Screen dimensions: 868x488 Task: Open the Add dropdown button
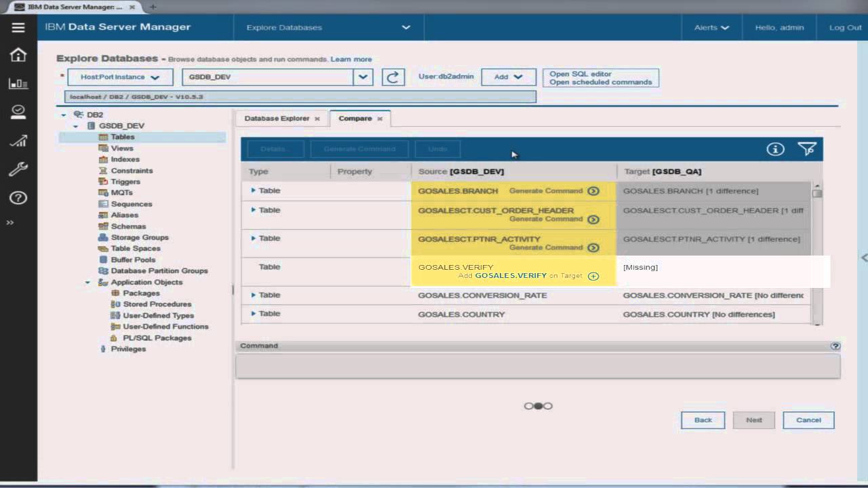pyautogui.click(x=509, y=77)
